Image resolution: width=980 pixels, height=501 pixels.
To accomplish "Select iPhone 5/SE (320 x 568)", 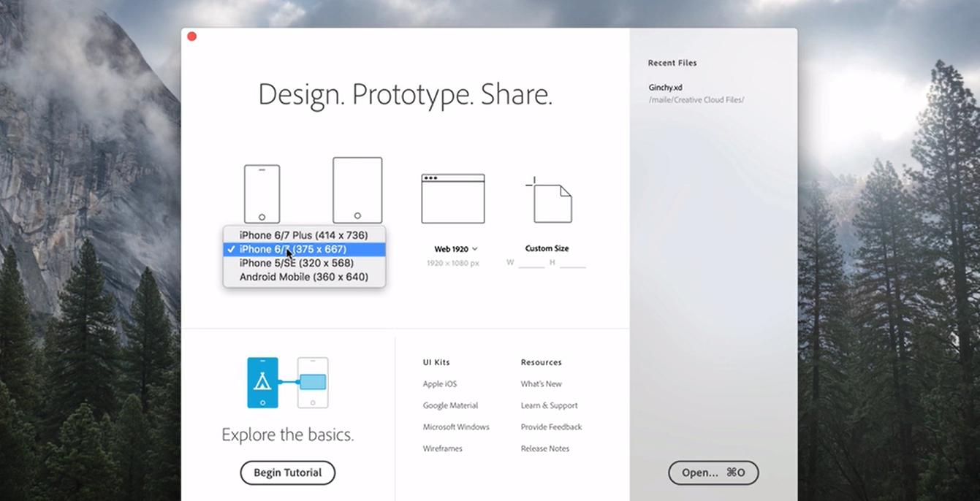I will (304, 263).
